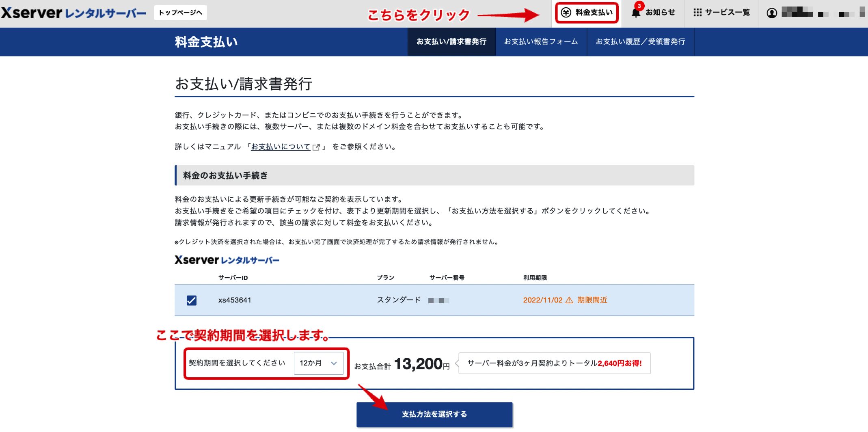Viewport: 868px width, 432px height.
Task: Open the yen 料金支払い icon
Action: 566,13
